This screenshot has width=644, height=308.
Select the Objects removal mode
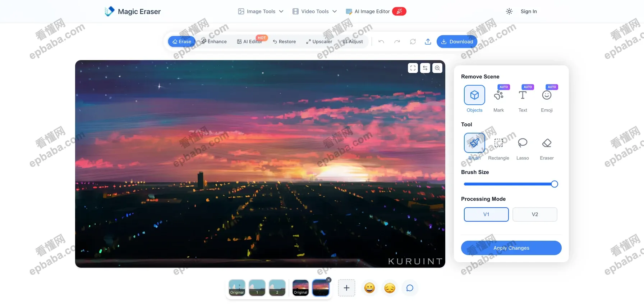[x=474, y=99]
